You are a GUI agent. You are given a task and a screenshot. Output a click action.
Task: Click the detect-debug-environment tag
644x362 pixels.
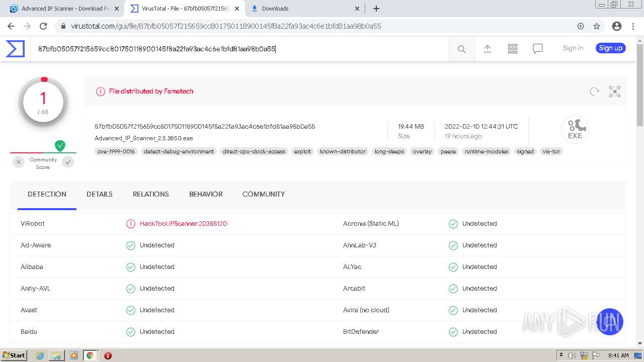coord(179,151)
